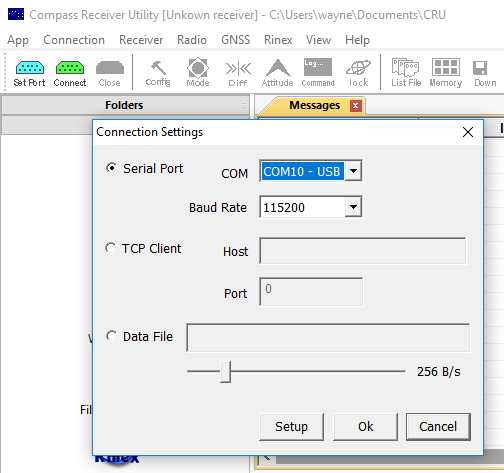Click the TCP Port input field
The height and width of the screenshot is (473, 504).
pyautogui.click(x=311, y=292)
